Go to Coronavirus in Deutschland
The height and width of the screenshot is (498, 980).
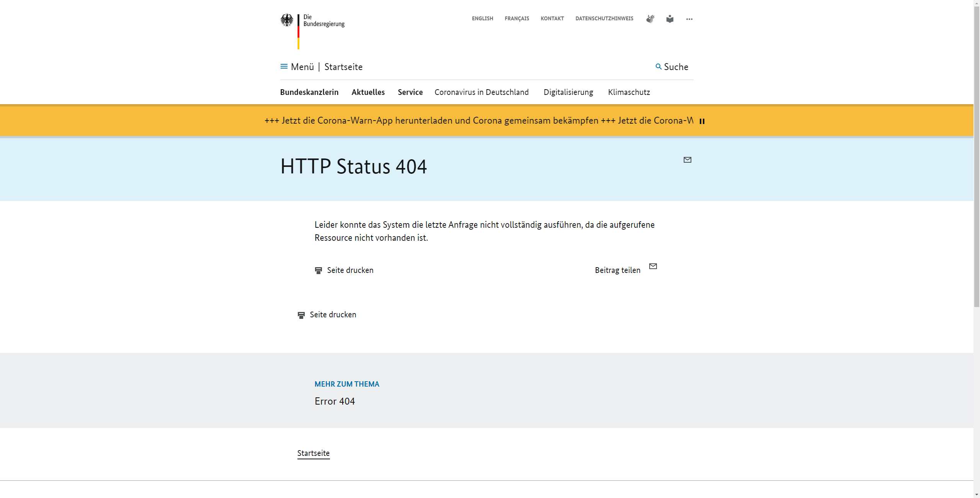(x=481, y=92)
